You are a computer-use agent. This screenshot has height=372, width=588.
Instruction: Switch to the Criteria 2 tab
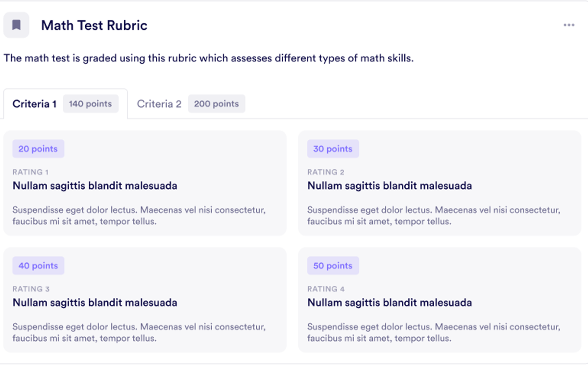pos(191,104)
